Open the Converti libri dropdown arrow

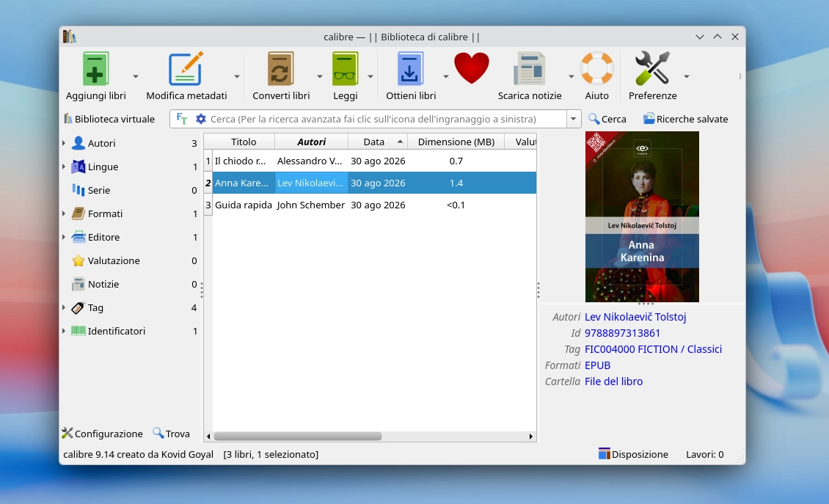[x=320, y=77]
